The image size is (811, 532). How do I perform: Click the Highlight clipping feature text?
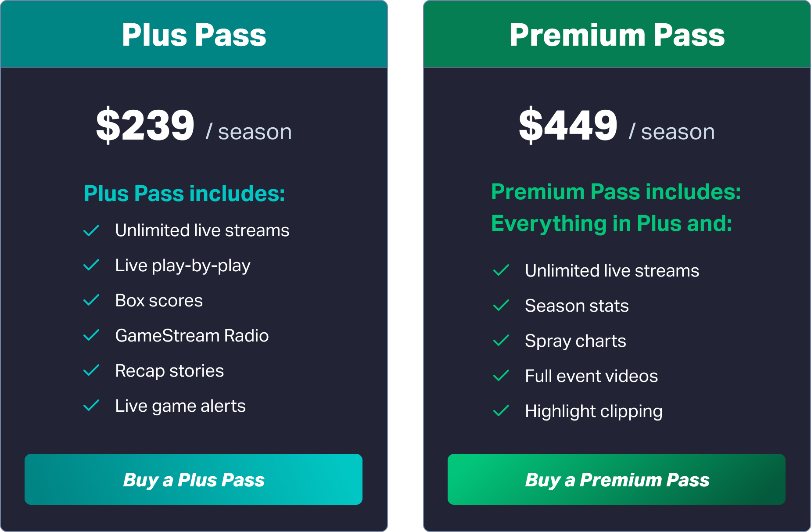pos(593,411)
